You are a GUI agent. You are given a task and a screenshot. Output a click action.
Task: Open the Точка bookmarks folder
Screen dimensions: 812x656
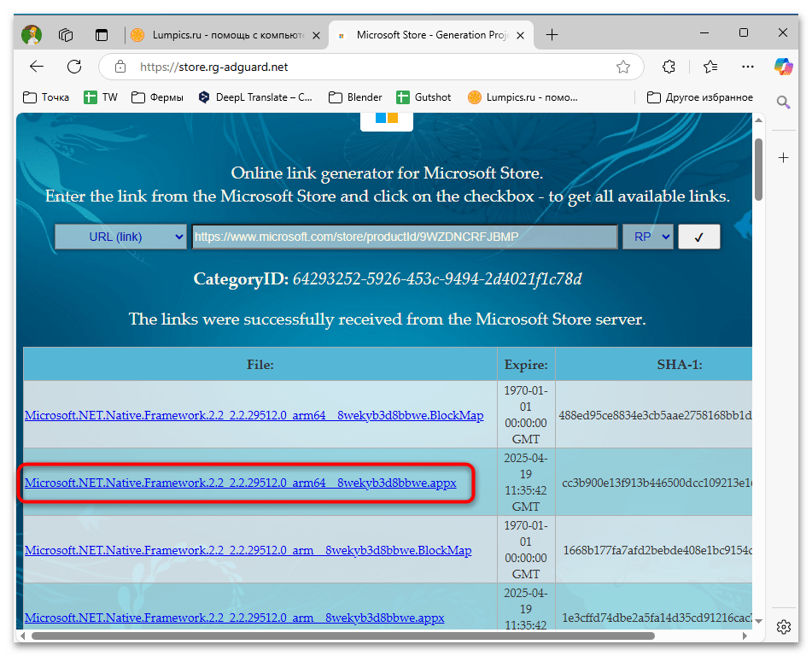coord(46,97)
